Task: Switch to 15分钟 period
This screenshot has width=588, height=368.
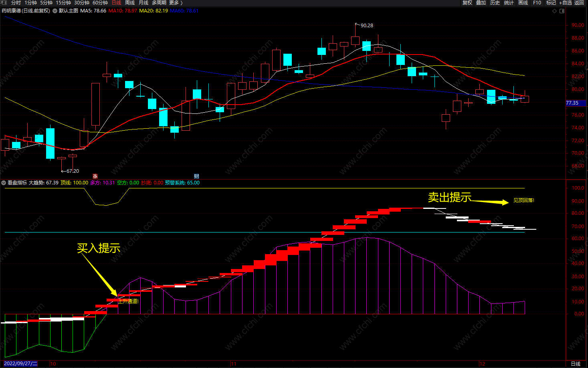Action: 63,3
